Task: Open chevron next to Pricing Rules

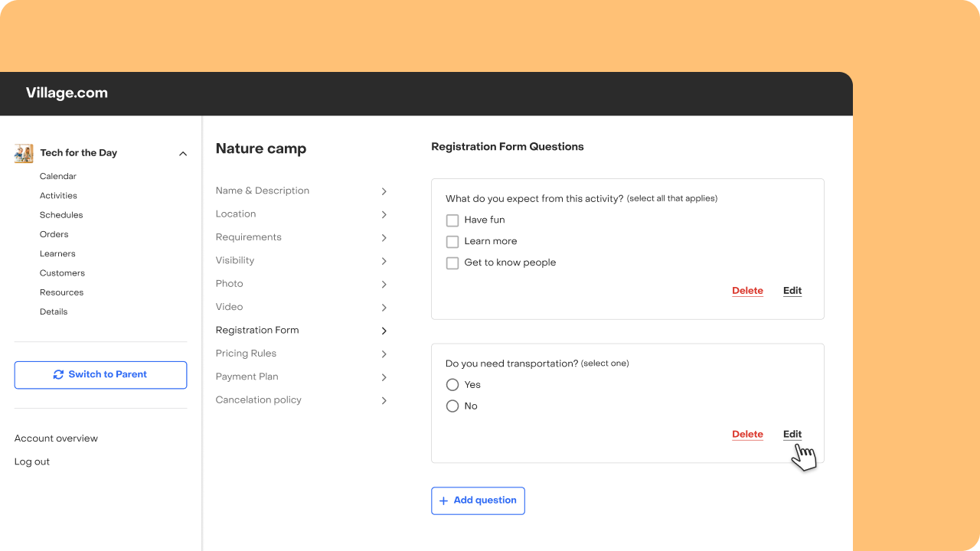Action: click(x=384, y=354)
